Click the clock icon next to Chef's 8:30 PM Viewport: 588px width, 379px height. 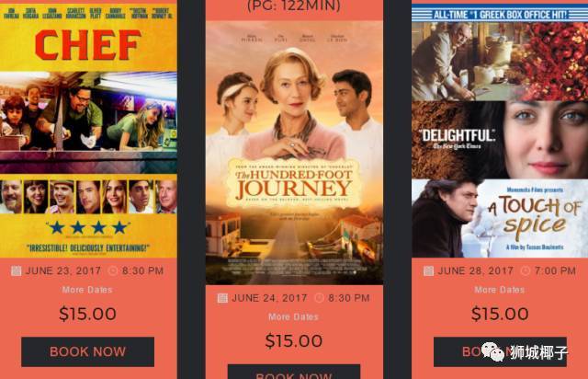pyautogui.click(x=112, y=270)
